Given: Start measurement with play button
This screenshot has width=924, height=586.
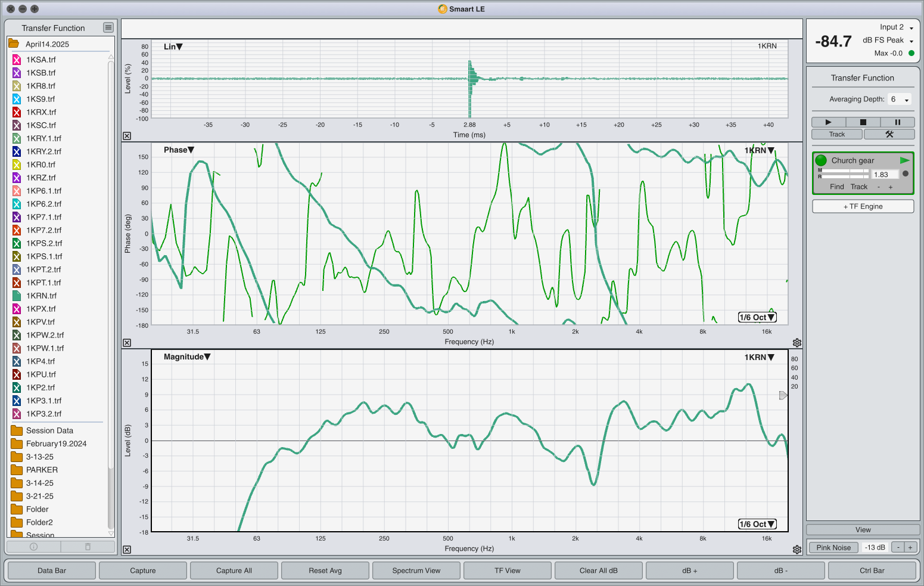Looking at the screenshot, I should click(828, 122).
